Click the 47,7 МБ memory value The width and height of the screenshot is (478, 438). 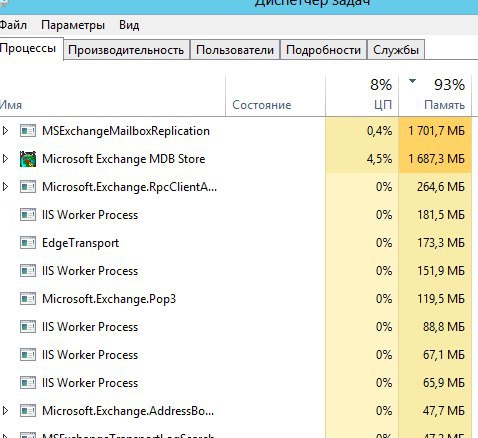tap(444, 411)
